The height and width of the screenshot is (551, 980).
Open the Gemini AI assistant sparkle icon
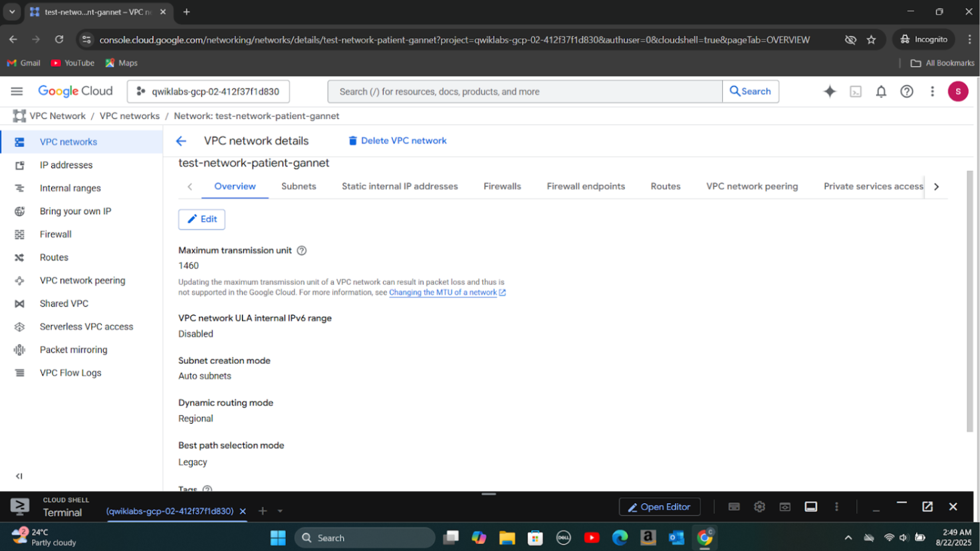point(830,92)
